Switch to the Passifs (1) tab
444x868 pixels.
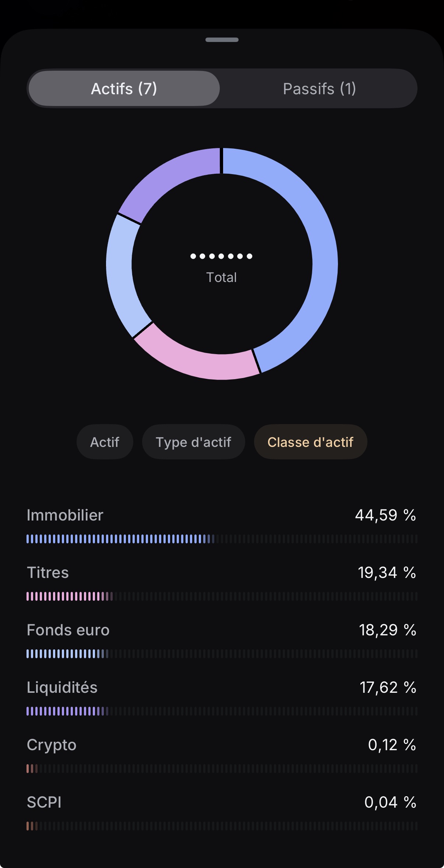[x=319, y=88]
